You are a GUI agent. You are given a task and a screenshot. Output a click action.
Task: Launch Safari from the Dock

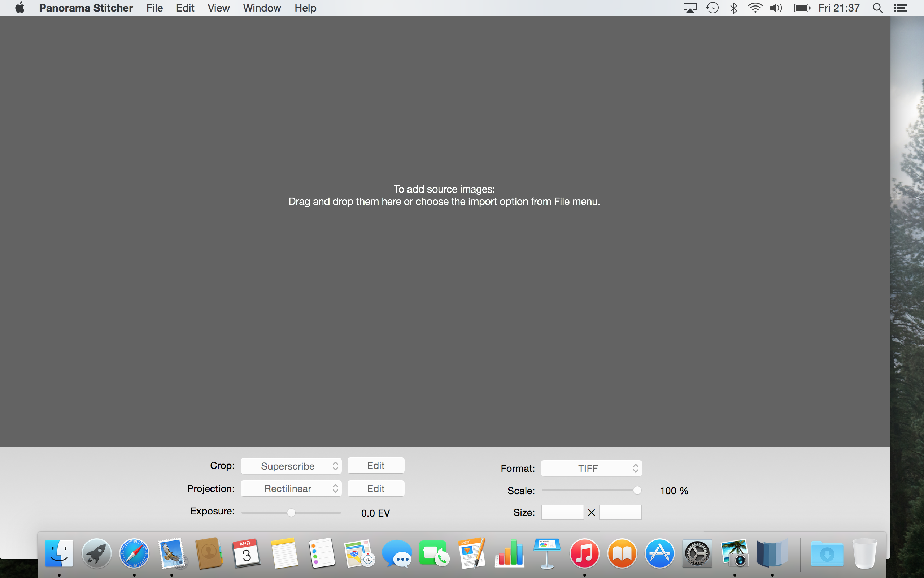tap(134, 553)
